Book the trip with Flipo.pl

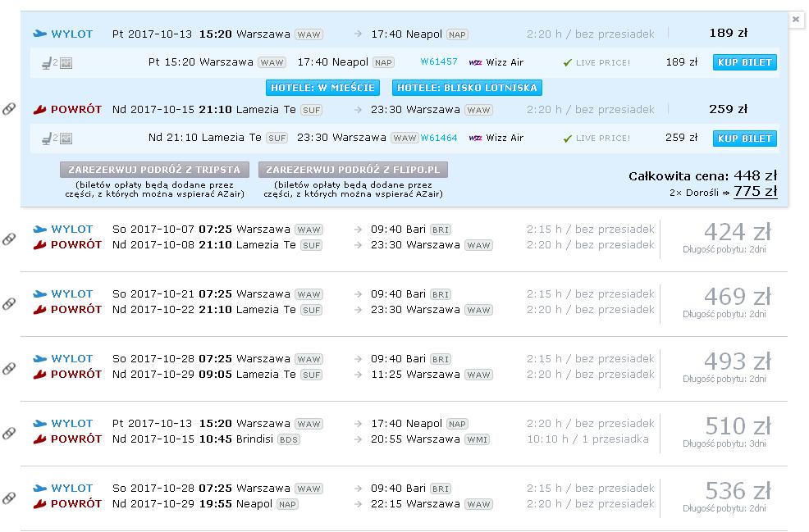pyautogui.click(x=353, y=170)
